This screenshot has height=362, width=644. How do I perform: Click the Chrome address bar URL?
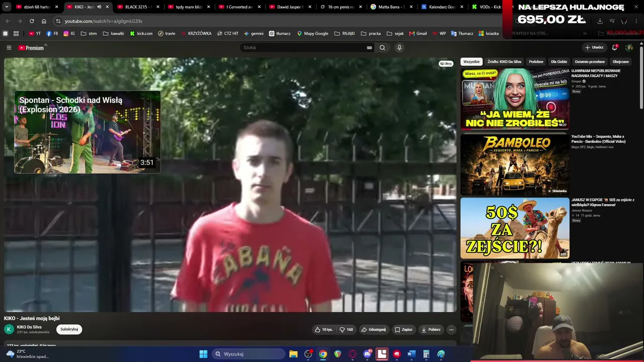[x=103, y=21]
